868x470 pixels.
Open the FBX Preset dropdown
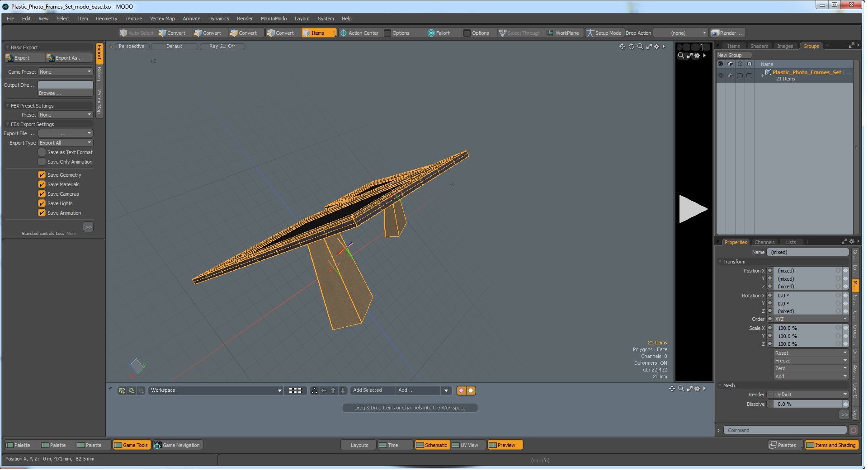pyautogui.click(x=66, y=115)
